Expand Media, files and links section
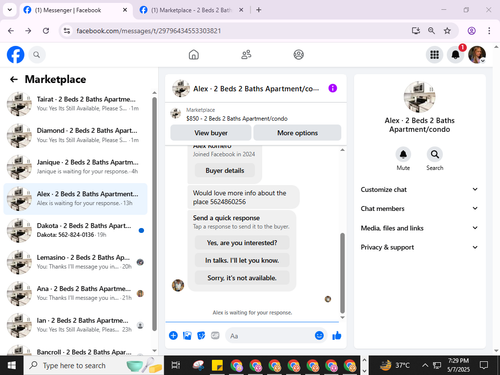 coord(419,228)
